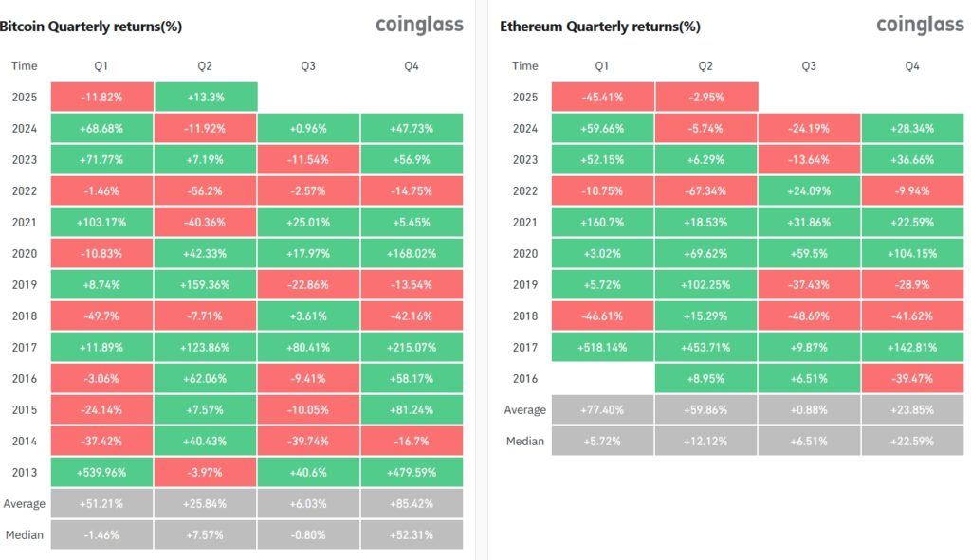The image size is (971, 560).
Task: Select the Ethereum Quarterly returns(%) title
Action: pyautogui.click(x=600, y=27)
